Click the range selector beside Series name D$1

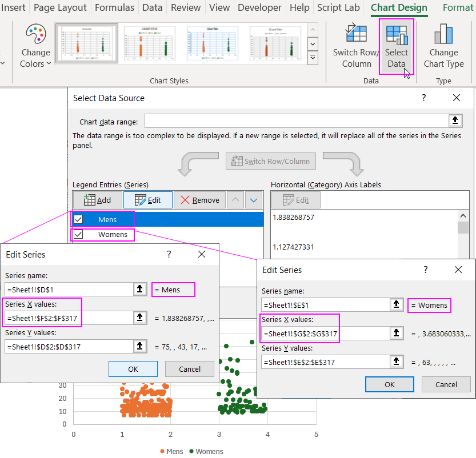pos(140,289)
